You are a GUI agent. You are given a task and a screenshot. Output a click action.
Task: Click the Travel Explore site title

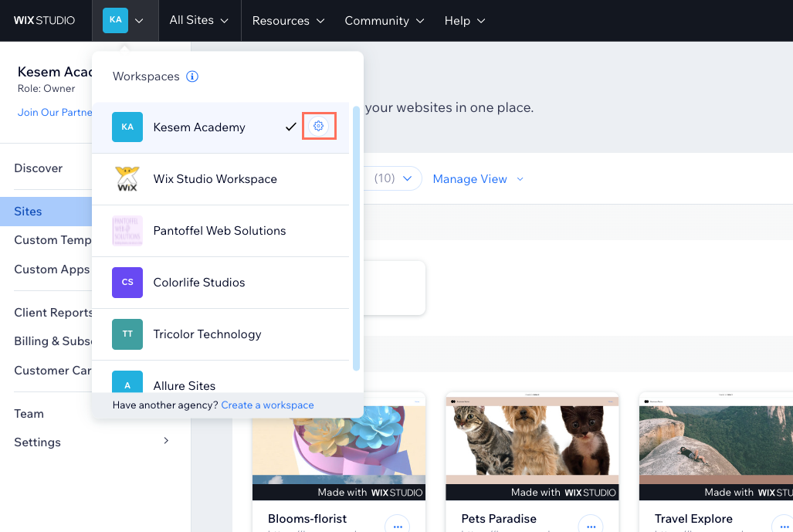click(693, 519)
